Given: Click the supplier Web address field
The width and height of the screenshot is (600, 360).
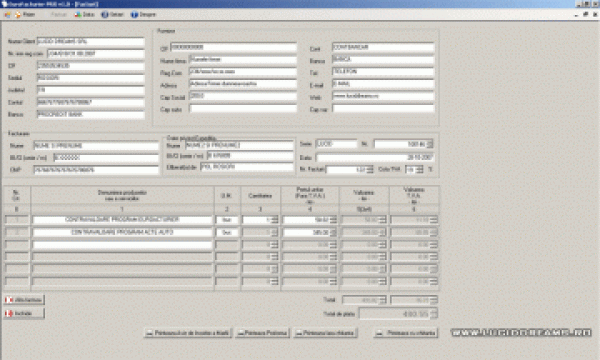Looking at the screenshot, I should tap(383, 96).
